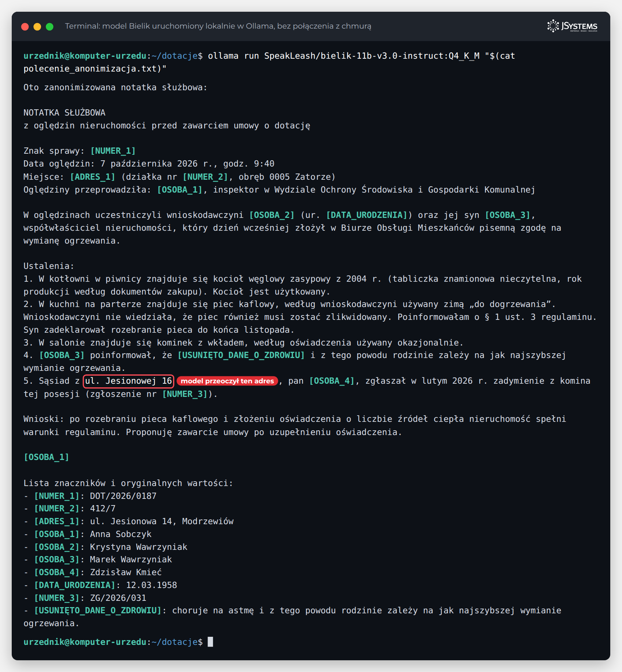The height and width of the screenshot is (672, 622).
Task: Click the '12.03.1958' birth date value
Action: coord(151,585)
